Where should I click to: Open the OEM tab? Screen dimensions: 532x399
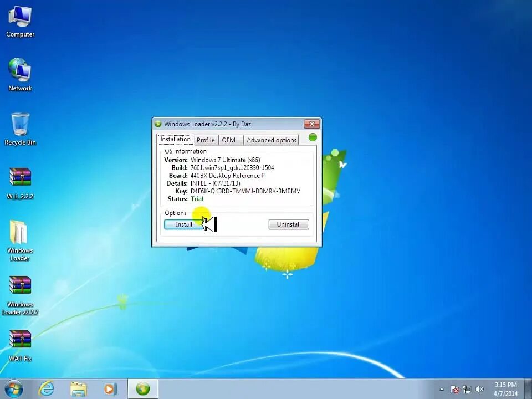tap(228, 140)
